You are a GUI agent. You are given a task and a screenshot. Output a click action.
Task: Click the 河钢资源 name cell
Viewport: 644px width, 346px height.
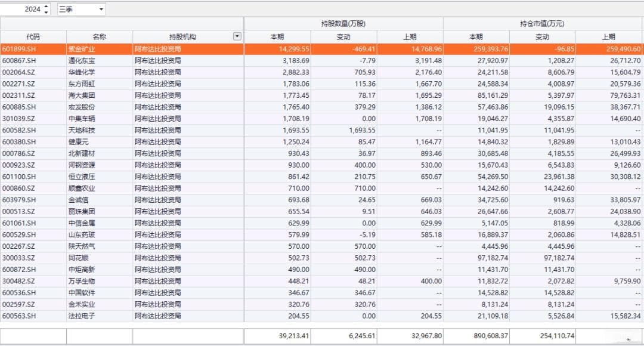(x=100, y=165)
